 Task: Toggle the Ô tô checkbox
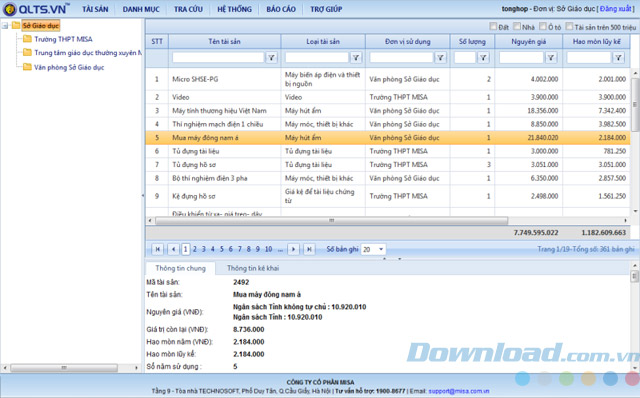click(x=542, y=27)
